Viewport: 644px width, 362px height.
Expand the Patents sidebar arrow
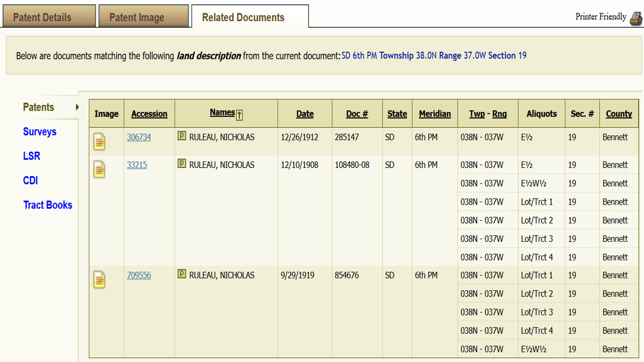click(77, 107)
